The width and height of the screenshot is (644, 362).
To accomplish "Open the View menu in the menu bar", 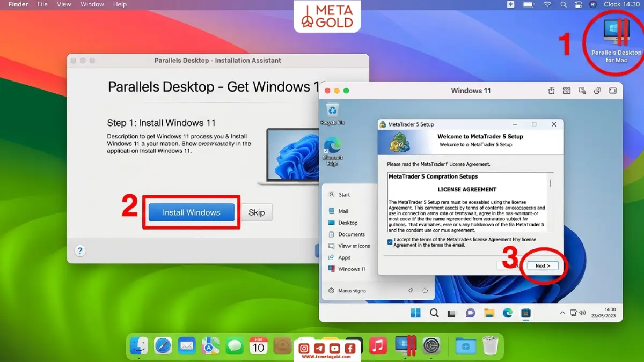I will 64,4.
